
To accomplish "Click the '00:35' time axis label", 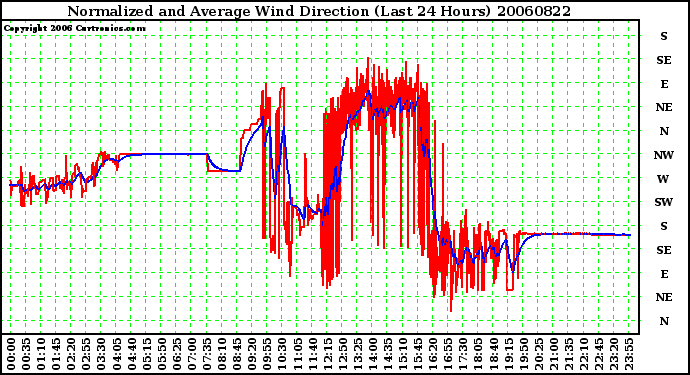I will 26,354.
